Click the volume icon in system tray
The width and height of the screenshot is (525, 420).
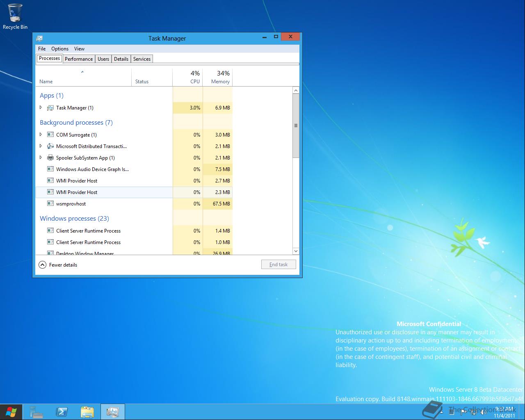coord(484,412)
